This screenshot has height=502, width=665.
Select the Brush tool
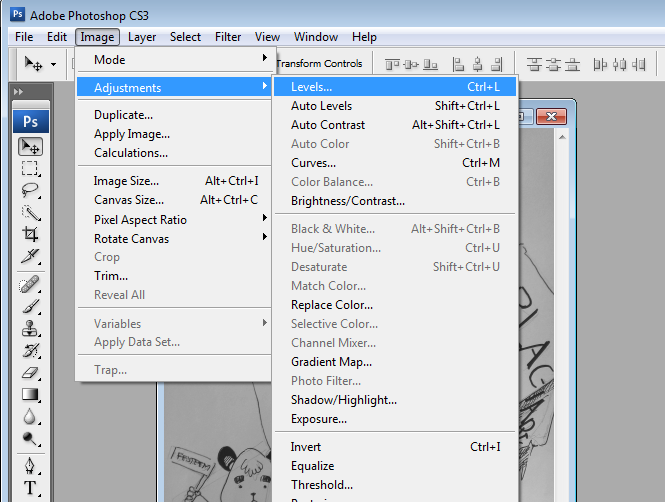point(30,307)
